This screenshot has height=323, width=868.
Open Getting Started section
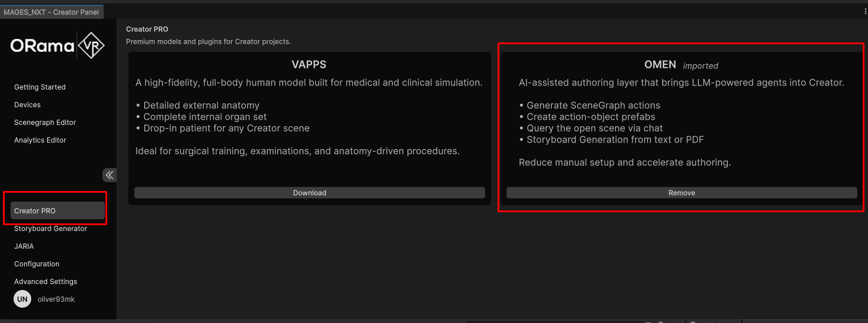(40, 87)
